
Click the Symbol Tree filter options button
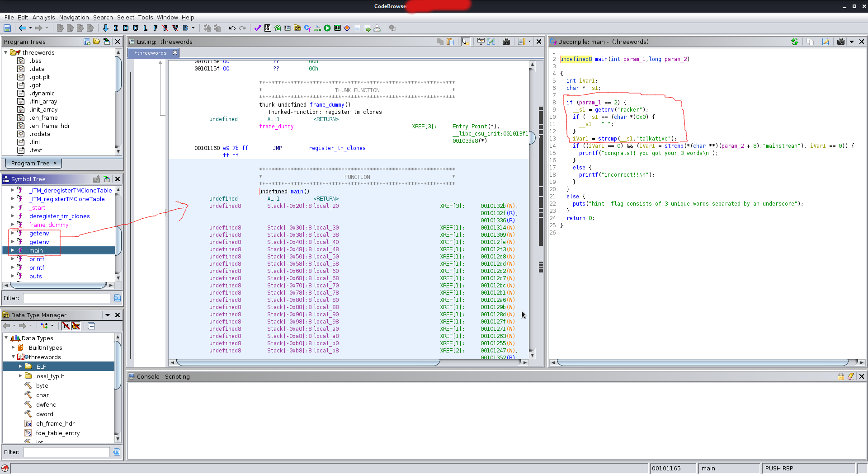117,298
